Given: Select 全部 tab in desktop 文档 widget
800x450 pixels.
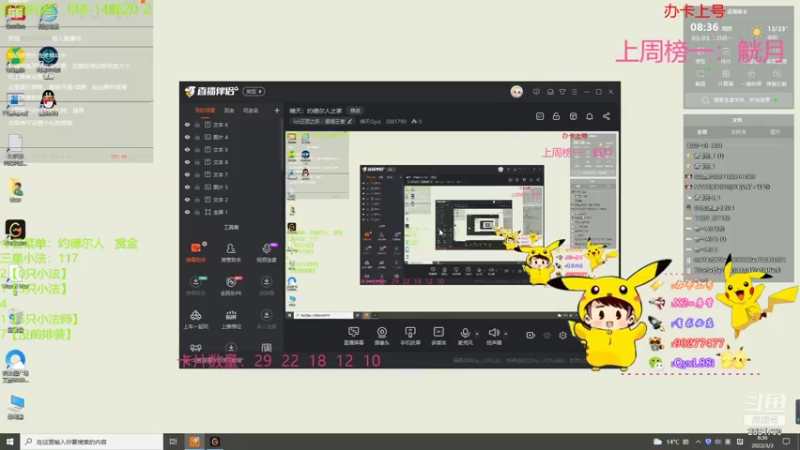Looking at the screenshot, I should (x=702, y=132).
